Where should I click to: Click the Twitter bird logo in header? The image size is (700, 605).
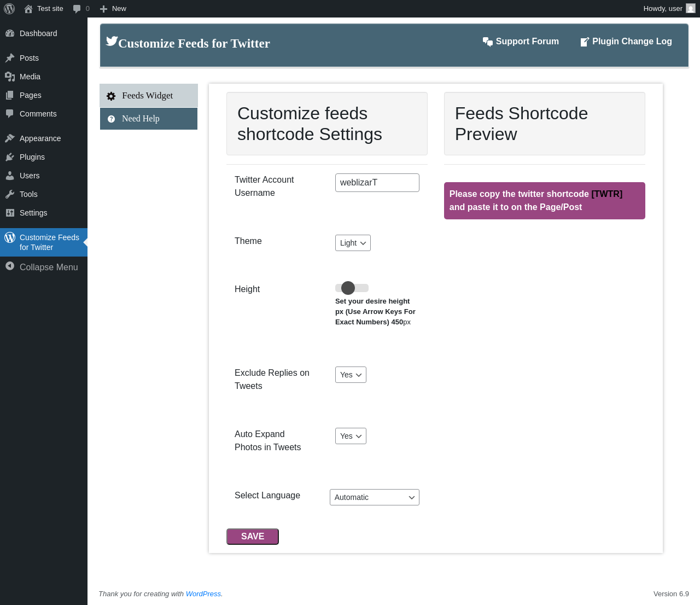112,41
